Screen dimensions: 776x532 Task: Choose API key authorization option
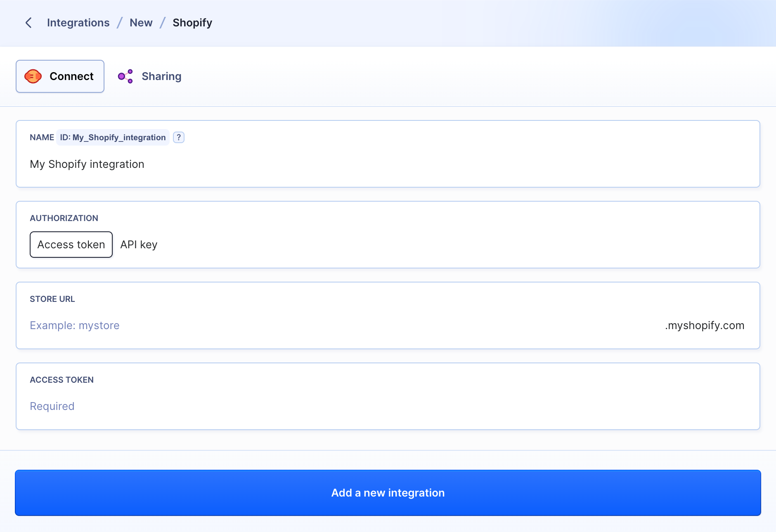[x=139, y=245]
